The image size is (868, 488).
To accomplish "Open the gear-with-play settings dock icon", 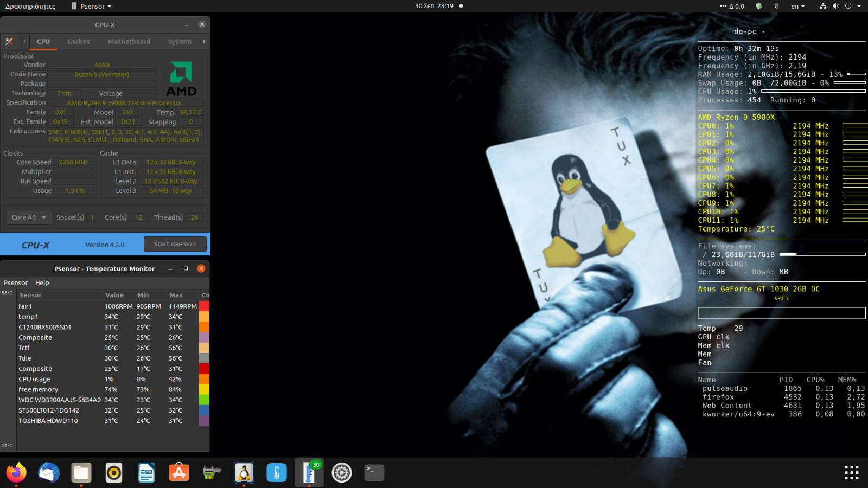I will [342, 473].
